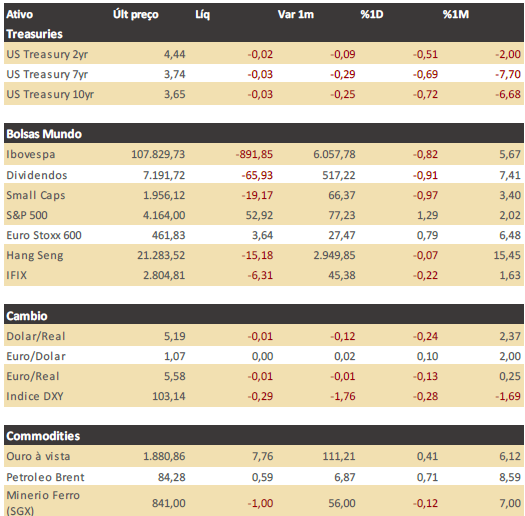Select the %1M column header
The width and height of the screenshot is (525, 516).
(x=456, y=14)
